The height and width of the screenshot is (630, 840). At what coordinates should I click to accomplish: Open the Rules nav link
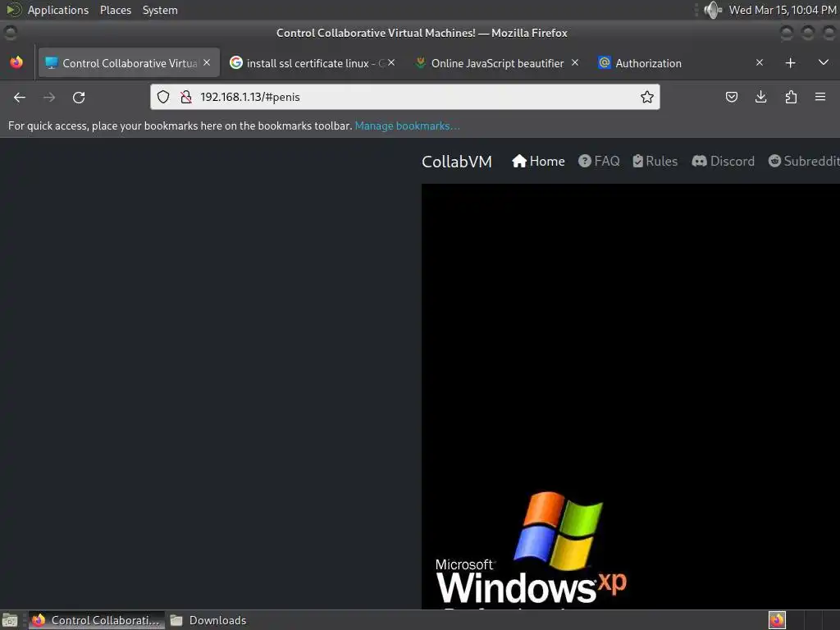coord(655,162)
